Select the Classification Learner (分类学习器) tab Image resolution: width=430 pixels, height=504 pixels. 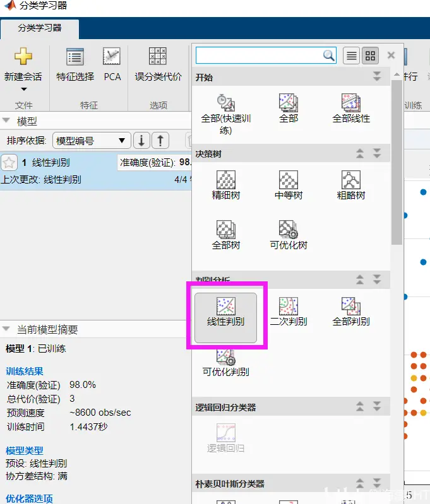[x=40, y=28]
